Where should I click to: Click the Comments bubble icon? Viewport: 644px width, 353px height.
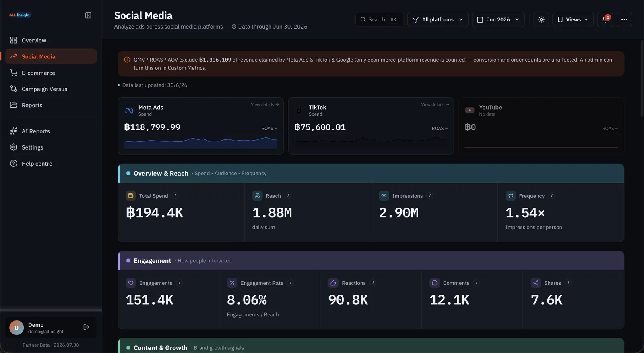click(x=435, y=283)
